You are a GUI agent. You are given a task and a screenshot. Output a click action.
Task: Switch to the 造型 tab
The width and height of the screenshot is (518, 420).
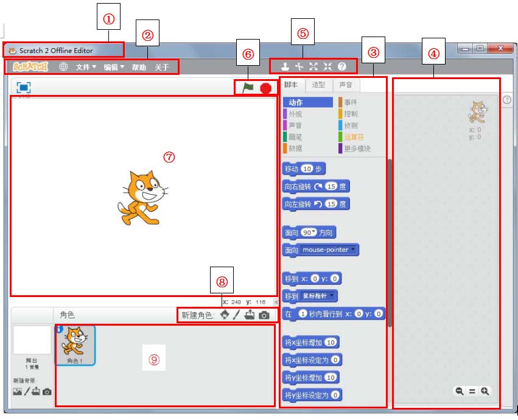(318, 85)
